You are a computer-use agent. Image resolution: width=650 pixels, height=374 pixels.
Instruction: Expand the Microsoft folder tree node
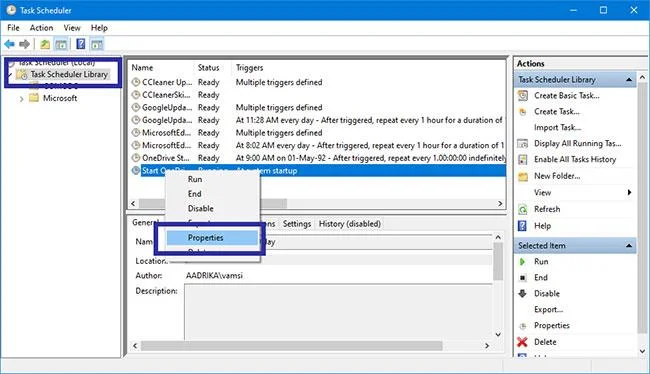[22, 99]
